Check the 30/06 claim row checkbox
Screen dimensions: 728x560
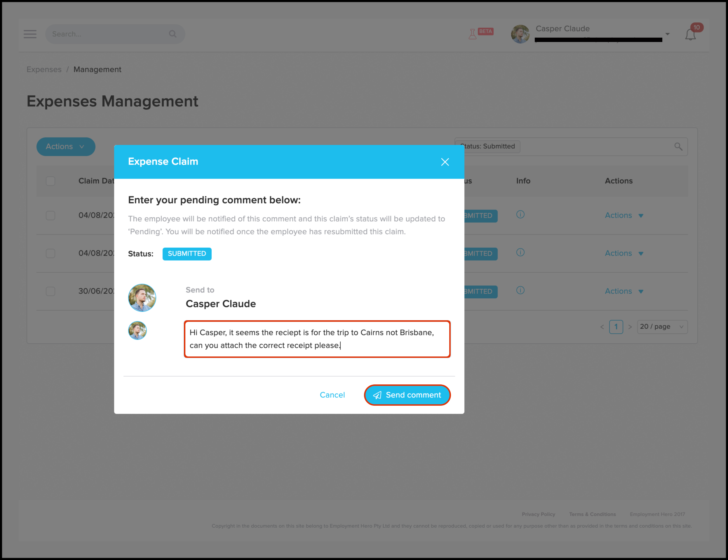coord(50,291)
